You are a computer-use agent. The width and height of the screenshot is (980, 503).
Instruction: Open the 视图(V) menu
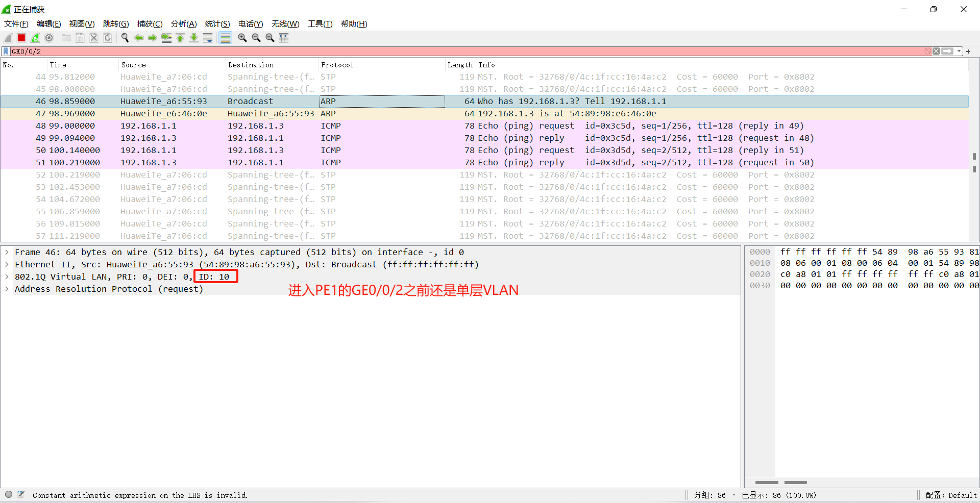(82, 24)
